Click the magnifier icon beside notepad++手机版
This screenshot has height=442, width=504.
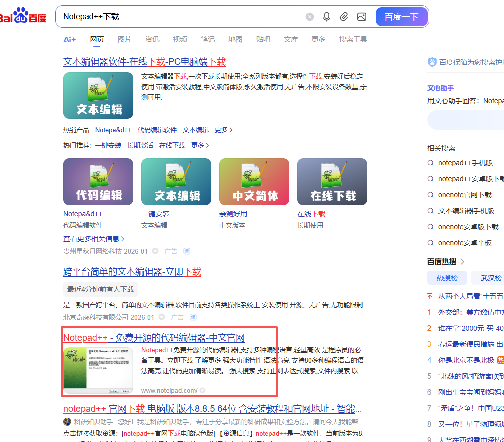(x=430, y=163)
